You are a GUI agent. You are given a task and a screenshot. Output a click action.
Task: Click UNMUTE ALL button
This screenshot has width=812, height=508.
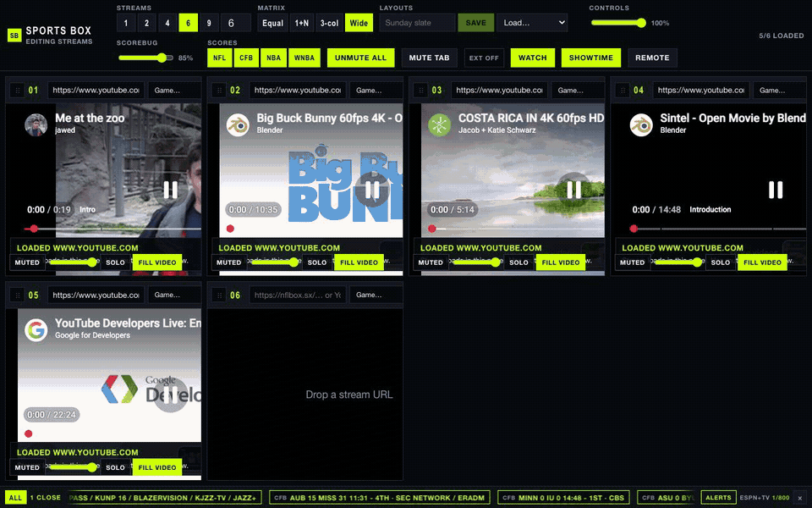pos(360,58)
